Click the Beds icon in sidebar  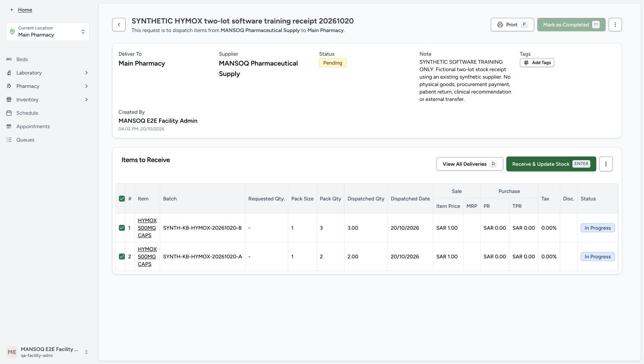(9, 59)
